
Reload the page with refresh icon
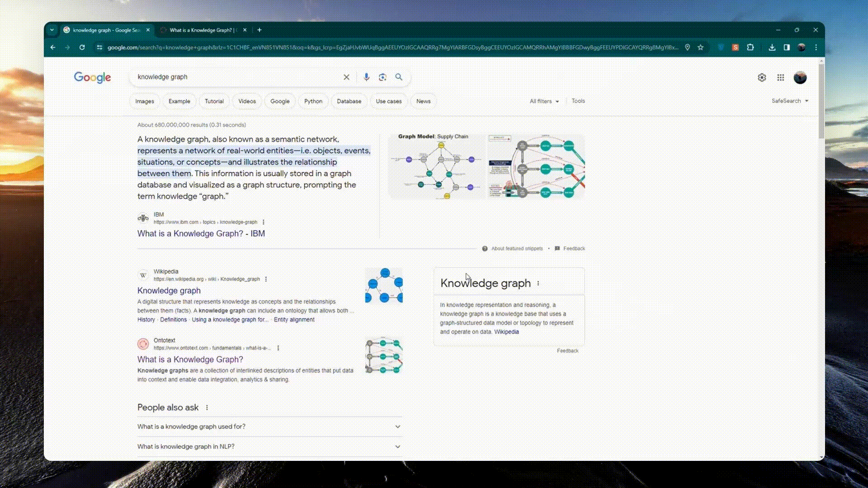pos(82,47)
